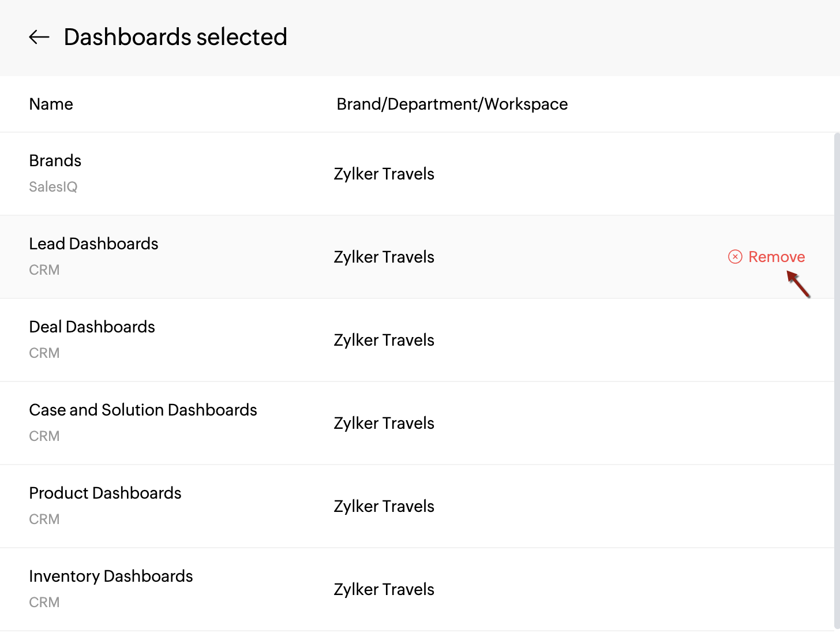
Task: Click Zylker Travels in the Brands row
Action: pyautogui.click(x=384, y=174)
